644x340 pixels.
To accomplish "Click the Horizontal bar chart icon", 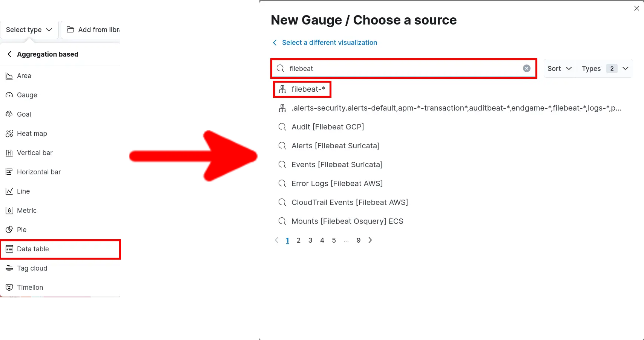I will click(x=9, y=172).
